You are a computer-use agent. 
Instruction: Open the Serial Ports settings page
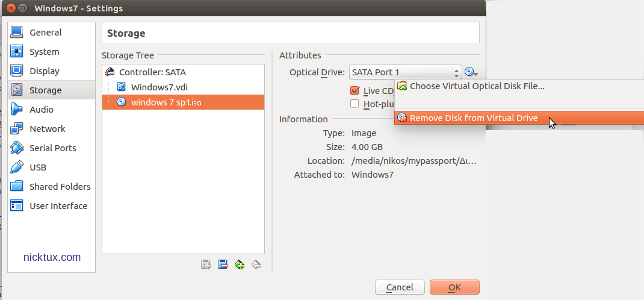52,148
